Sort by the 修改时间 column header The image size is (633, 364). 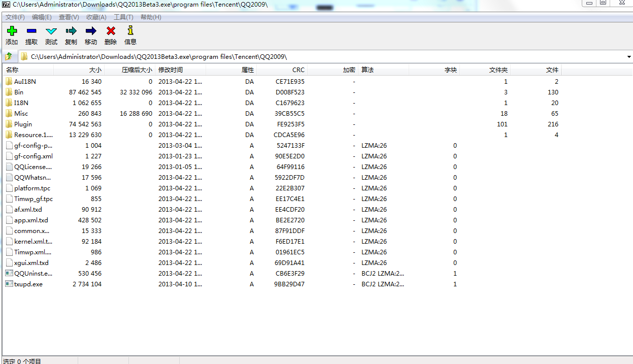click(x=180, y=70)
